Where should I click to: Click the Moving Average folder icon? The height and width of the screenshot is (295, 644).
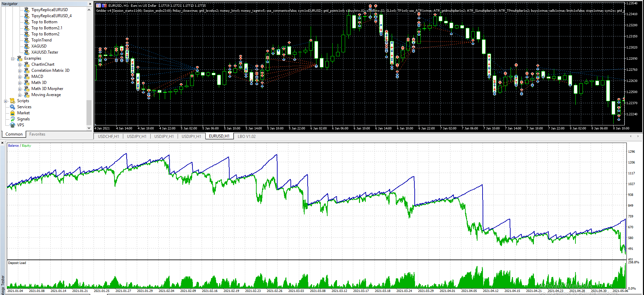27,95
